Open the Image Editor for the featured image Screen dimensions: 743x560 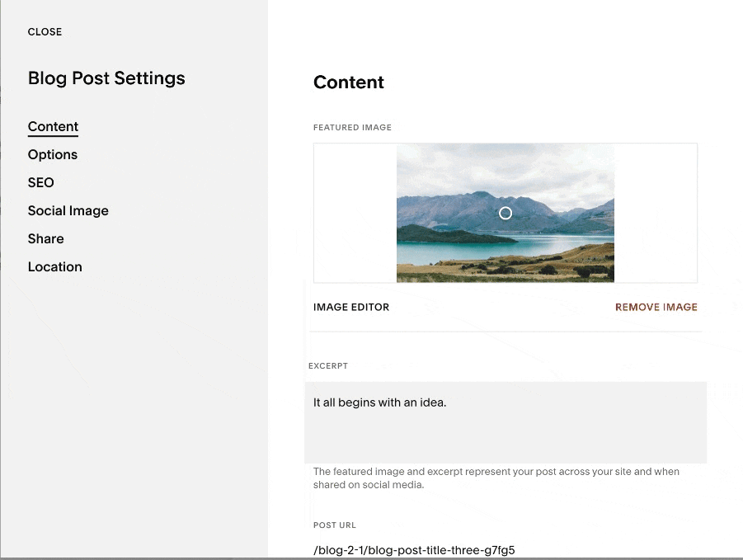click(x=350, y=307)
